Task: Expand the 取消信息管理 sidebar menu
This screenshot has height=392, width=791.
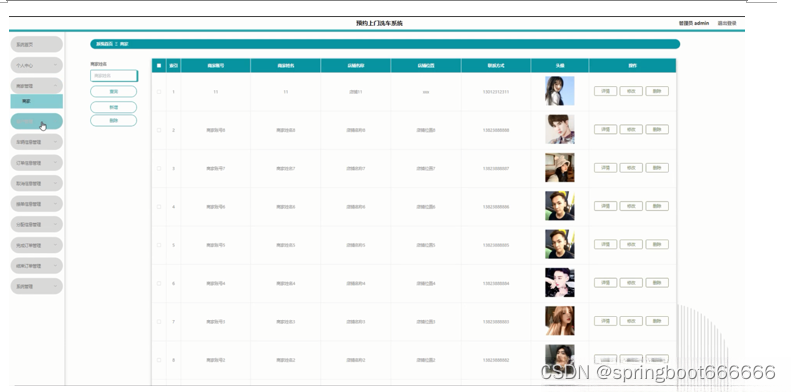Action: (36, 184)
